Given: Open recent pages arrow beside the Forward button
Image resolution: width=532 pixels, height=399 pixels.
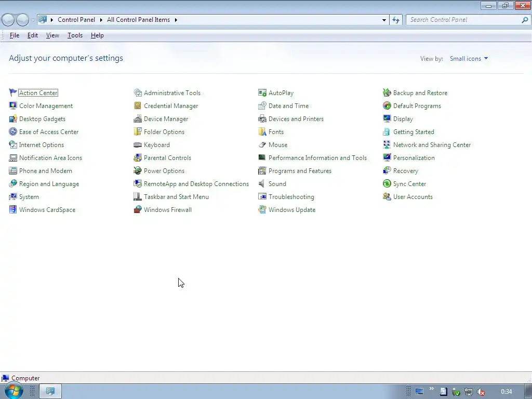Looking at the screenshot, I should click(x=33, y=20).
